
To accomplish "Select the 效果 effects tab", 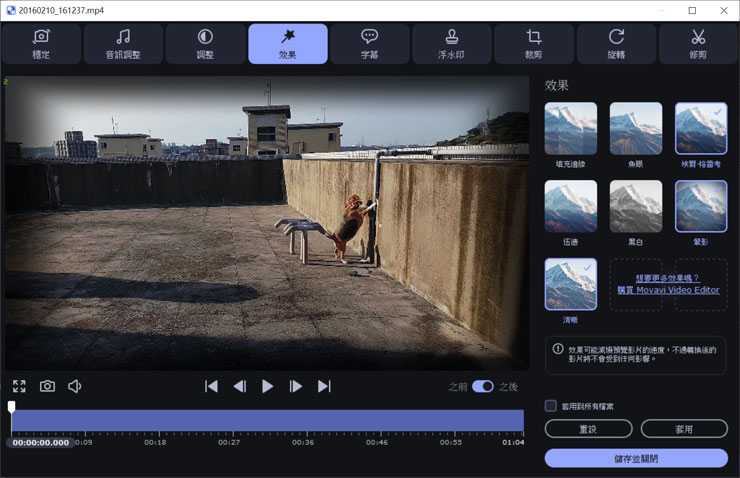I will 287,44.
